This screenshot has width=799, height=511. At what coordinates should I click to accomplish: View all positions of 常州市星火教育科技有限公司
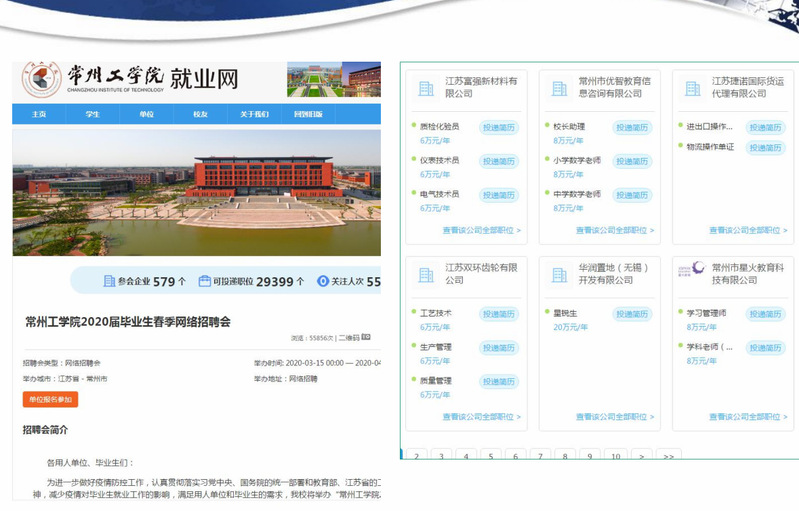(748, 417)
